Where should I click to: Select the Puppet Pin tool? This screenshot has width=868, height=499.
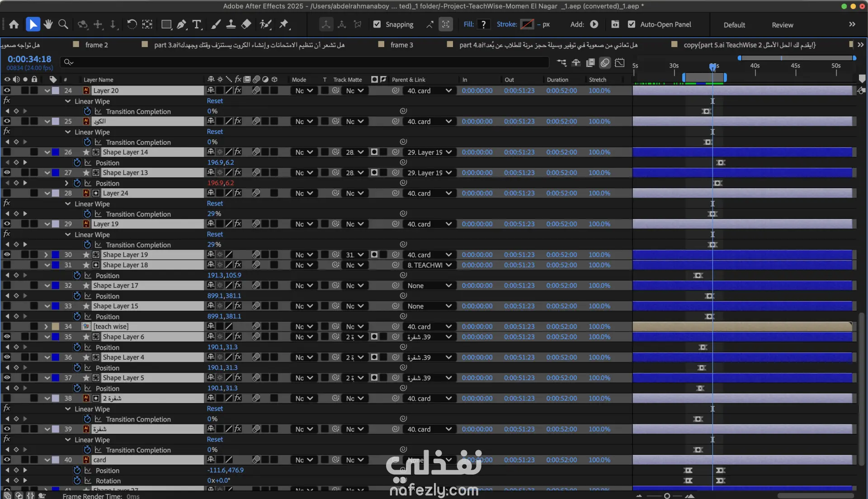click(284, 24)
